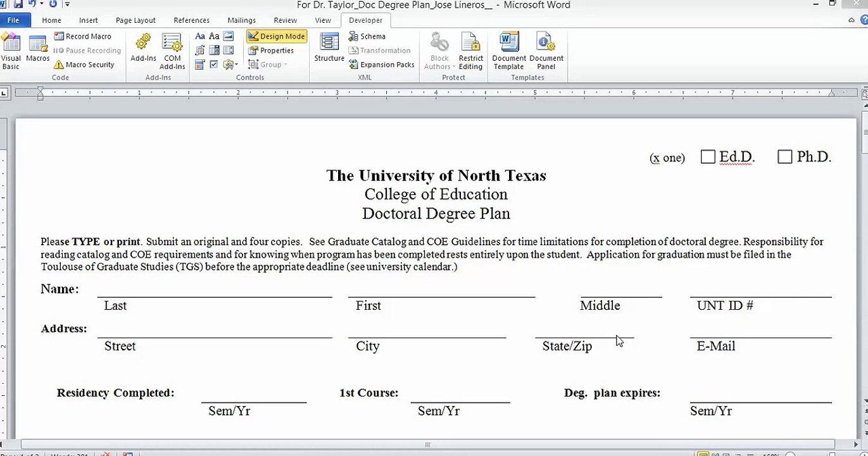Open the Document Panel settings
868x456 pixels.
(546, 51)
